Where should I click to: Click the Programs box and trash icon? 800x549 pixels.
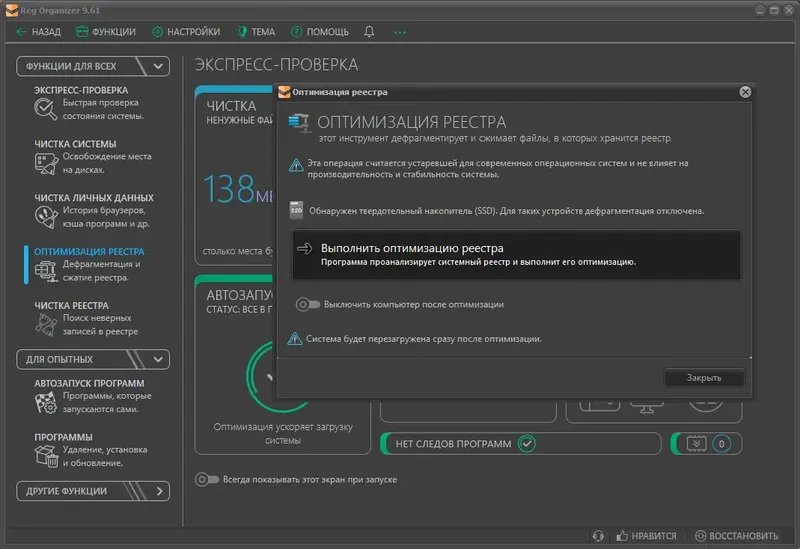pos(46,456)
